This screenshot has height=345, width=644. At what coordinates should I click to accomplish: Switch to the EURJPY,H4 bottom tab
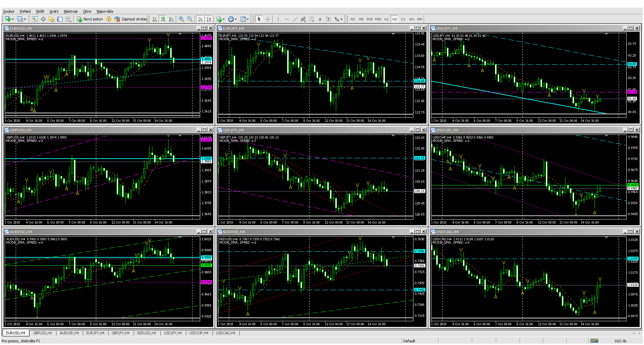click(x=95, y=333)
